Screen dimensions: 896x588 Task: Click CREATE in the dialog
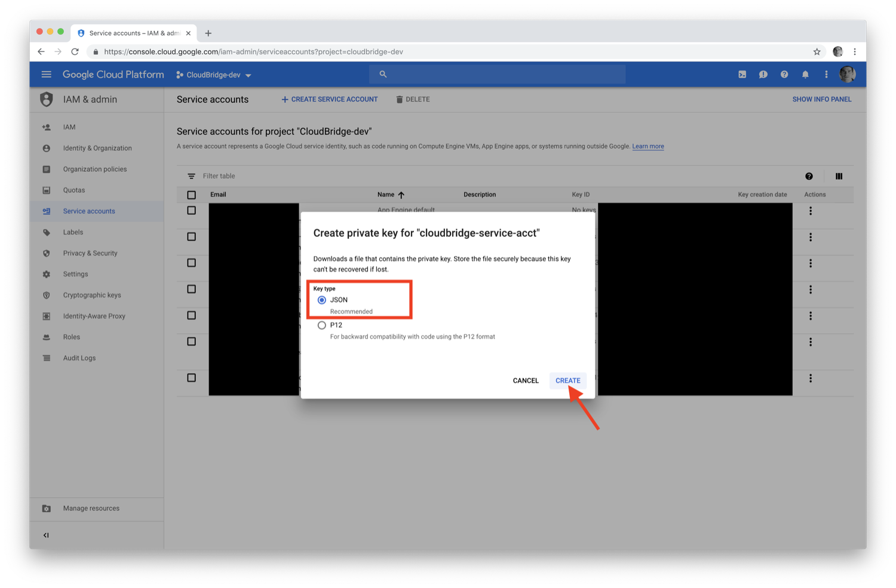(567, 381)
